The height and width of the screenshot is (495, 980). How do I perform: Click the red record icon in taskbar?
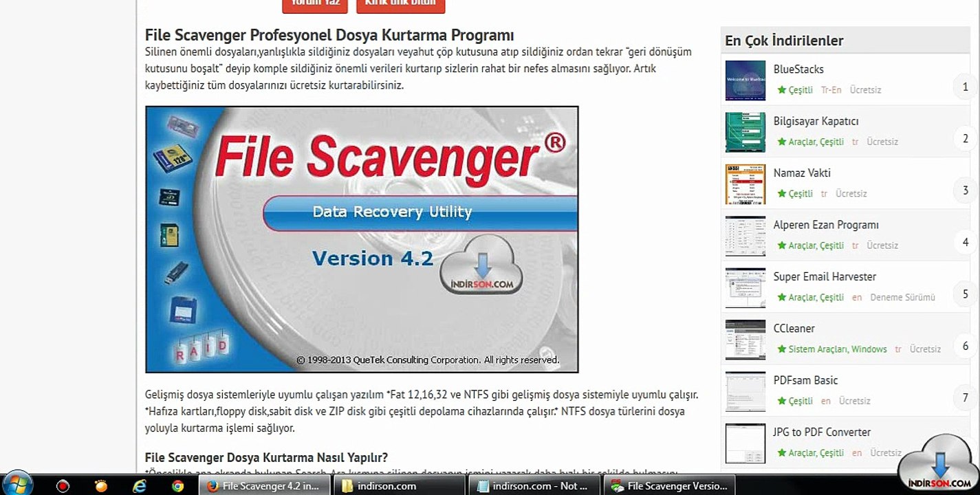pyautogui.click(x=63, y=486)
